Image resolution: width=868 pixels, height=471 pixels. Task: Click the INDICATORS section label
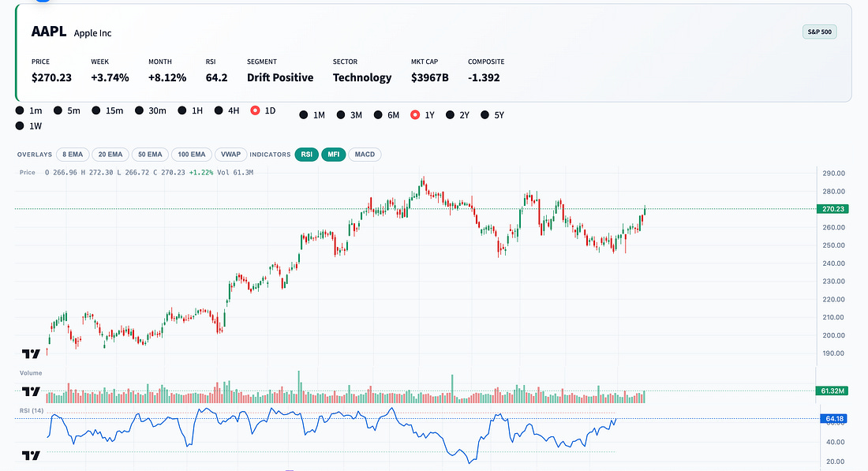pos(270,155)
